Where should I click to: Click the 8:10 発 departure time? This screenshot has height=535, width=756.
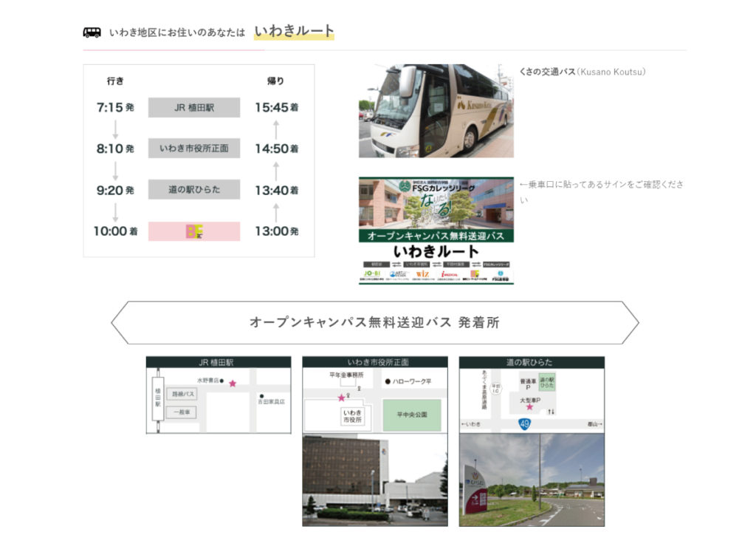[115, 149]
